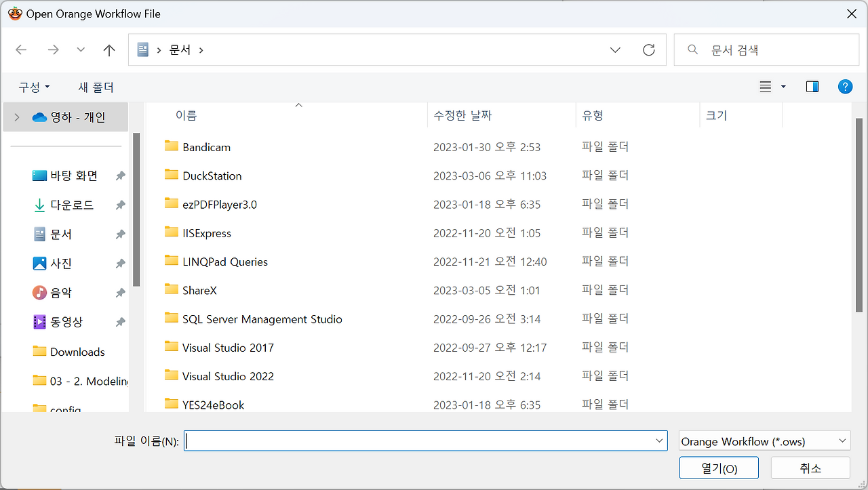The height and width of the screenshot is (490, 868).
Task: Open view options dropdown arrow
Action: click(x=783, y=86)
